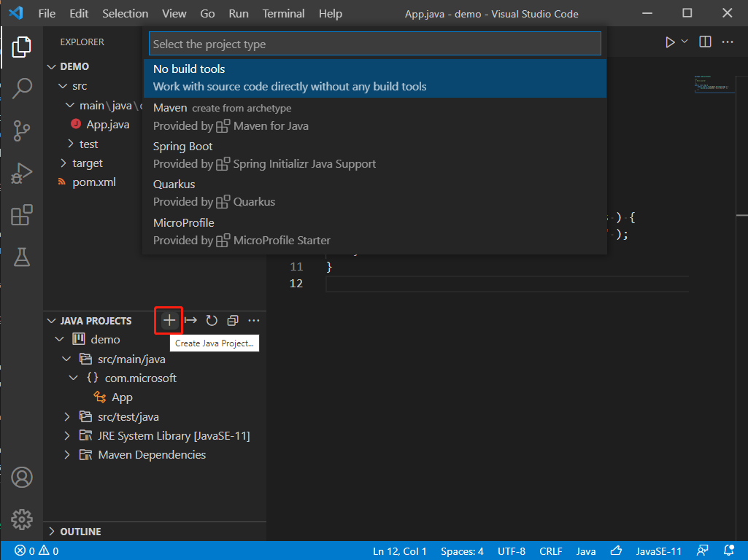Open the Run and Debug view
The height and width of the screenshot is (560, 748).
tap(22, 173)
